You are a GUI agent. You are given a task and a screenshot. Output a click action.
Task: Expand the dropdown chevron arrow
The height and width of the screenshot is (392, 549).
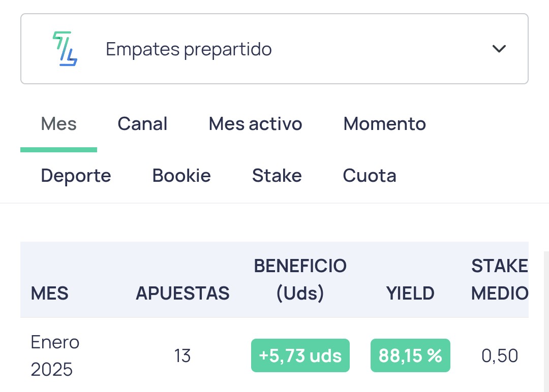tap(499, 49)
